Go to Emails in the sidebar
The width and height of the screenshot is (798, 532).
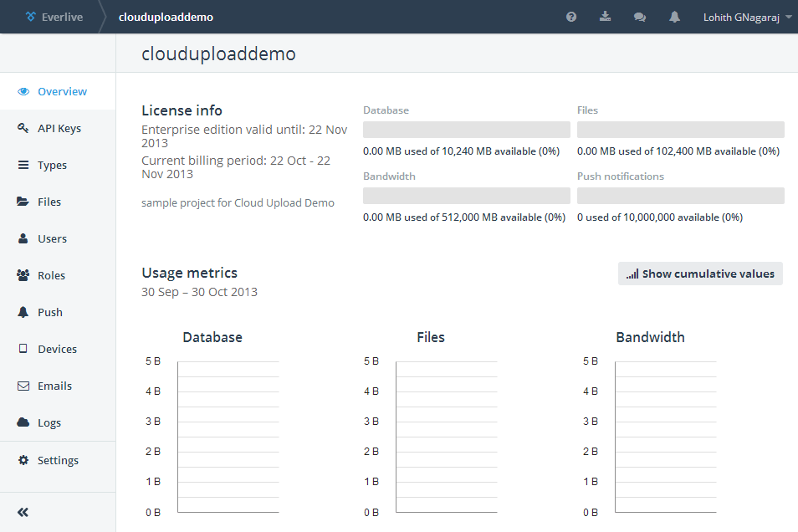coord(54,386)
